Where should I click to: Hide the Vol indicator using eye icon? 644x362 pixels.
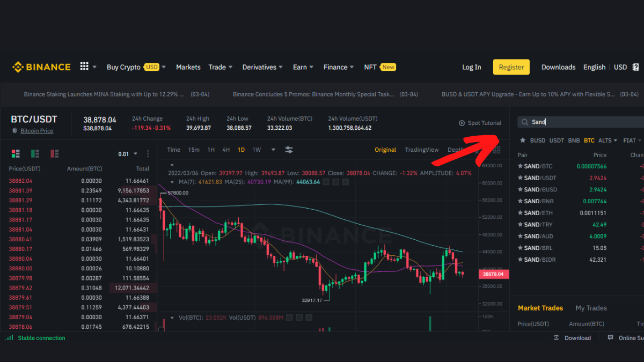pos(289,317)
